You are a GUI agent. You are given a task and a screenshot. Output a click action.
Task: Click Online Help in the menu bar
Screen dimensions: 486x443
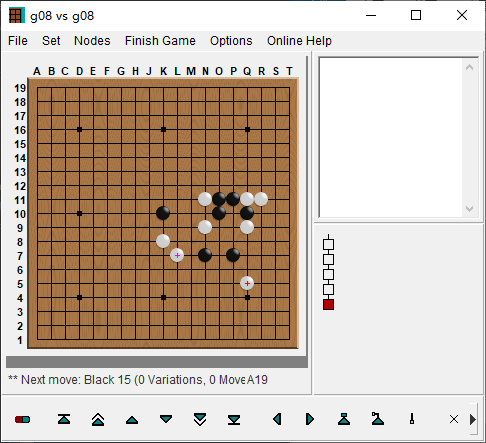click(299, 41)
